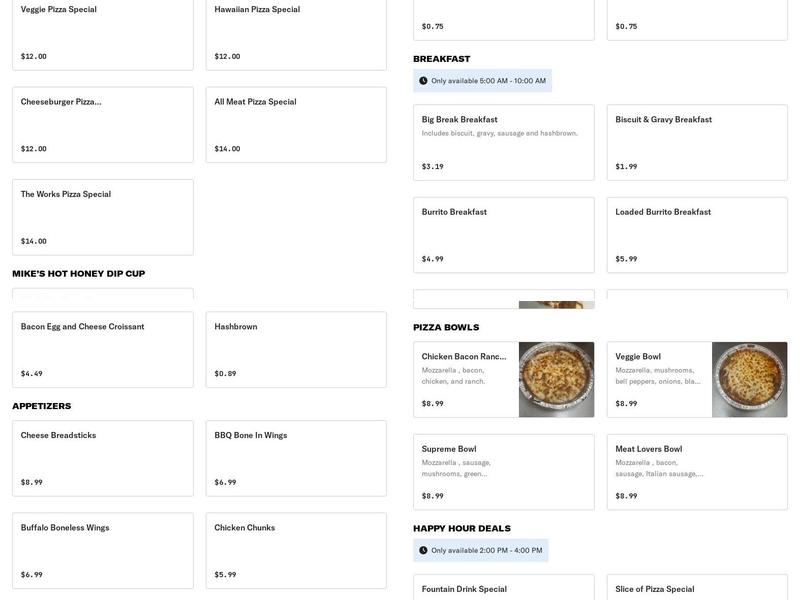Choose Buffalo Boneless Wings
The image size is (800, 600).
click(x=102, y=550)
